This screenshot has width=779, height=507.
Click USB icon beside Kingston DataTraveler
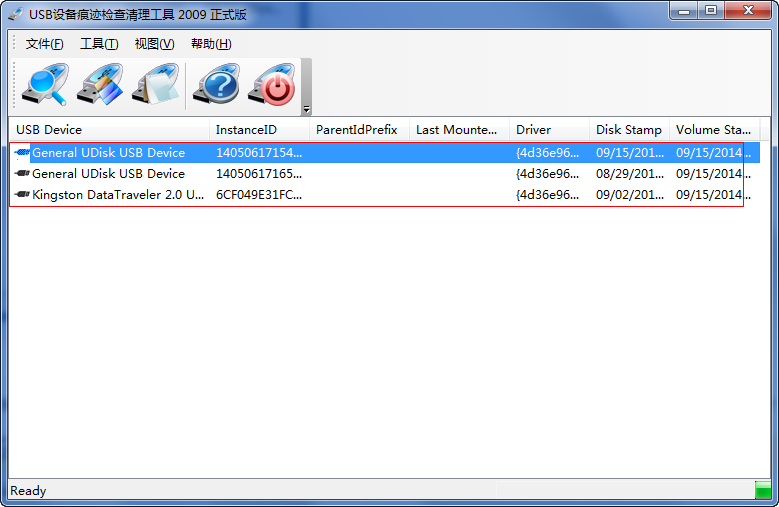point(22,194)
